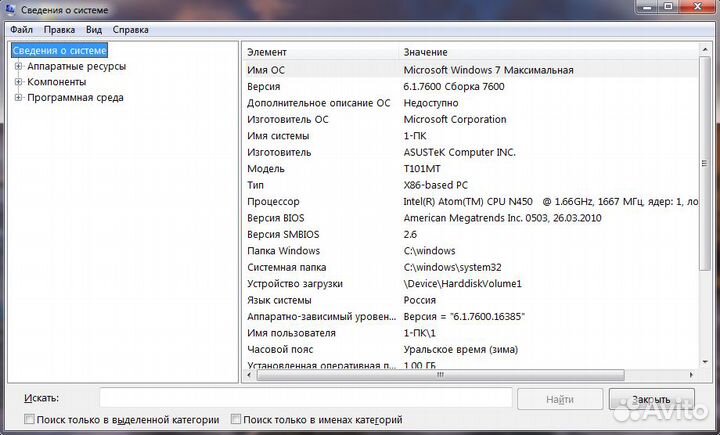The height and width of the screenshot is (435, 720).
Task: Click the Закрыть button
Action: 651,399
